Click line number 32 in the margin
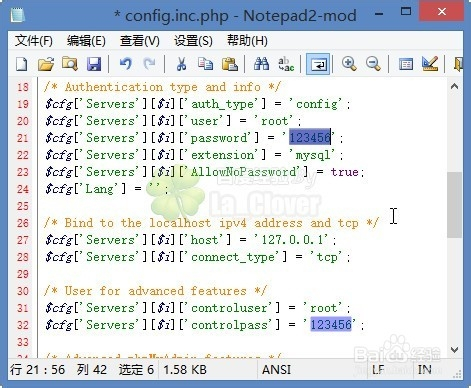The width and height of the screenshot is (471, 388). [22, 325]
